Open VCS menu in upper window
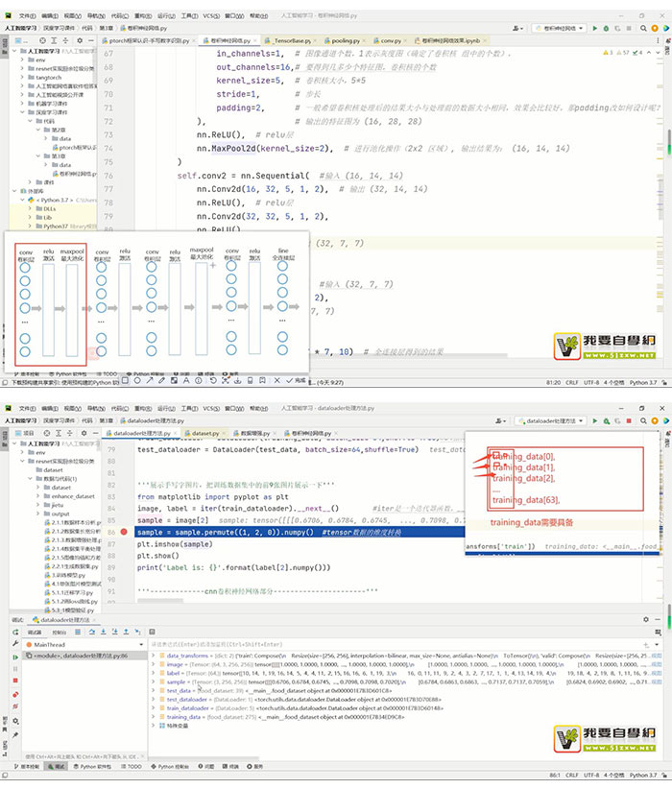Viewport: 672px width, 789px height. pyautogui.click(x=211, y=16)
